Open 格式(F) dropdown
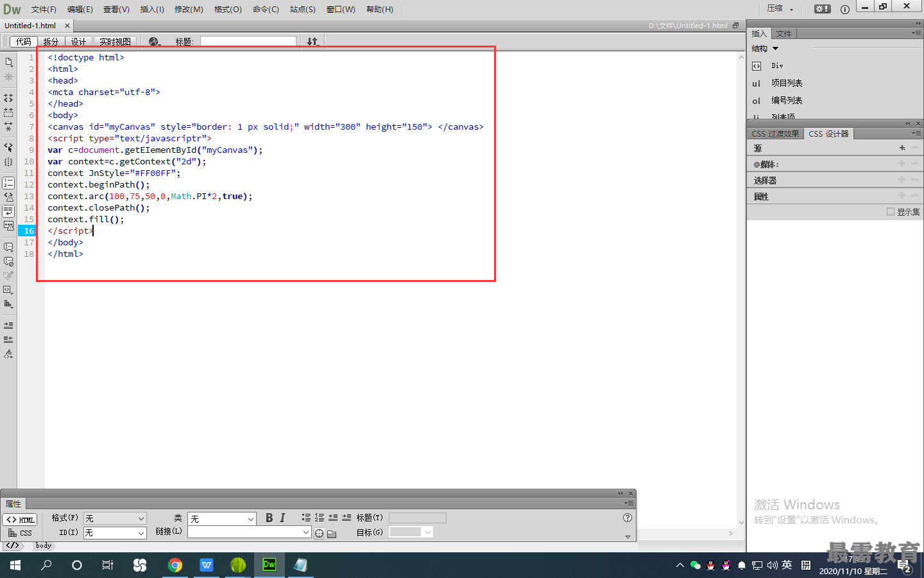The image size is (924, 578). [x=115, y=518]
